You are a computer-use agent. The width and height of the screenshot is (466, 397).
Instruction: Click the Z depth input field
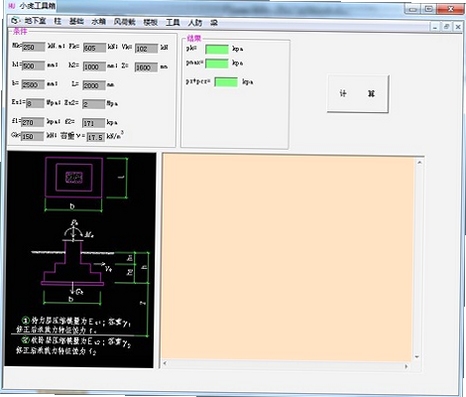146,67
